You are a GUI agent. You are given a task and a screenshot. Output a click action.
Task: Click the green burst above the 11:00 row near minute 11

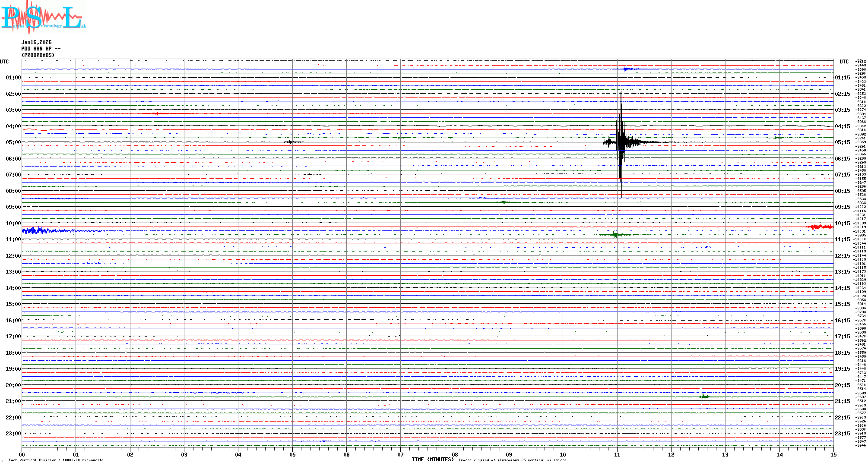coord(615,235)
